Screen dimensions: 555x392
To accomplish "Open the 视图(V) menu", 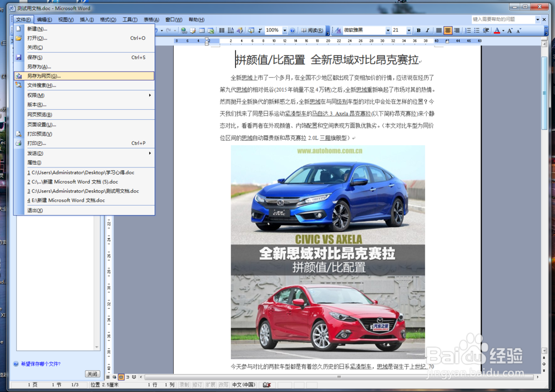I will tap(66, 19).
